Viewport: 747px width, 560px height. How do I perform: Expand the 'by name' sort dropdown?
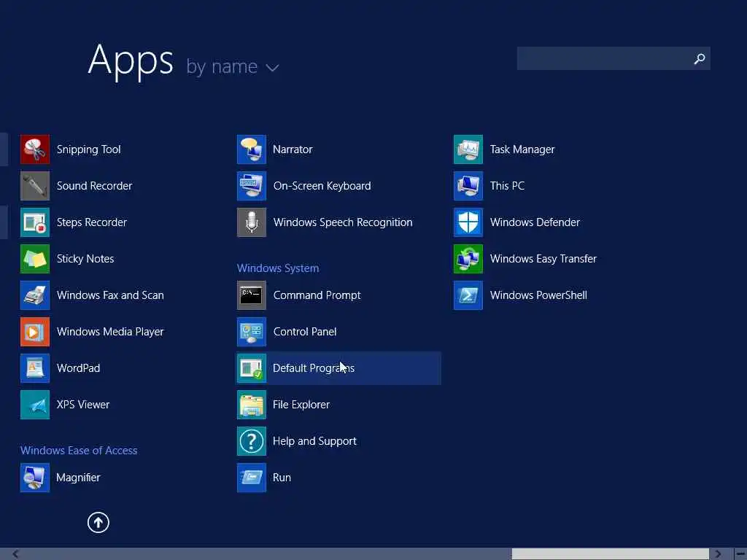point(233,67)
